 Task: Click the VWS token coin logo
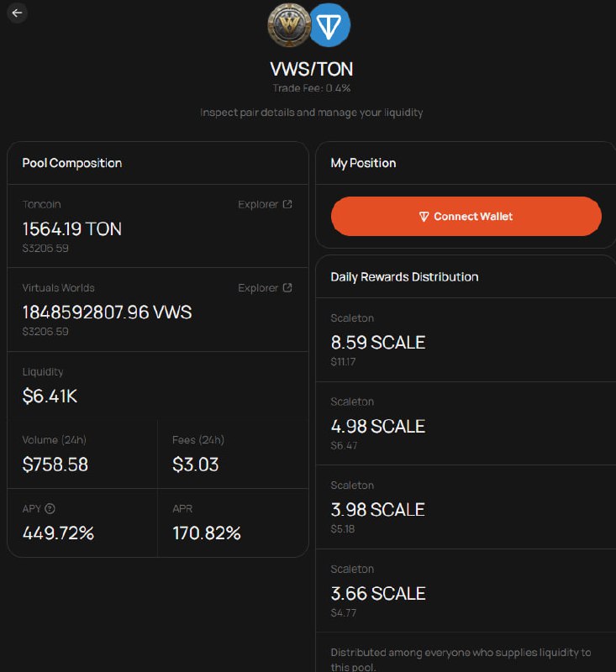click(x=289, y=25)
